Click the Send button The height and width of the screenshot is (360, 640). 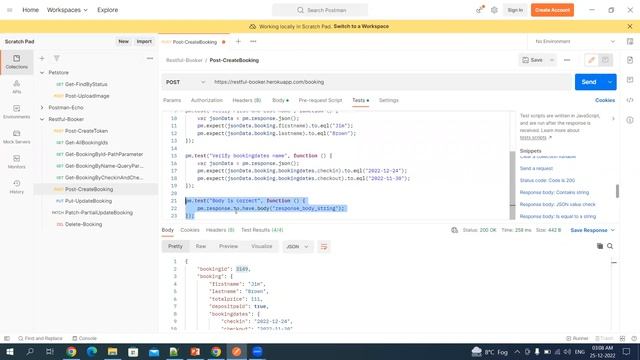point(589,82)
